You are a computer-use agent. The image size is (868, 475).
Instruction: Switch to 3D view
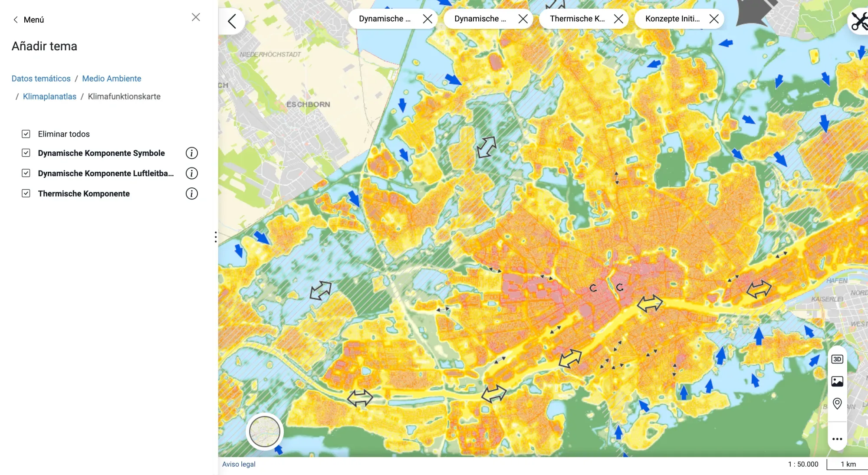pyautogui.click(x=837, y=359)
